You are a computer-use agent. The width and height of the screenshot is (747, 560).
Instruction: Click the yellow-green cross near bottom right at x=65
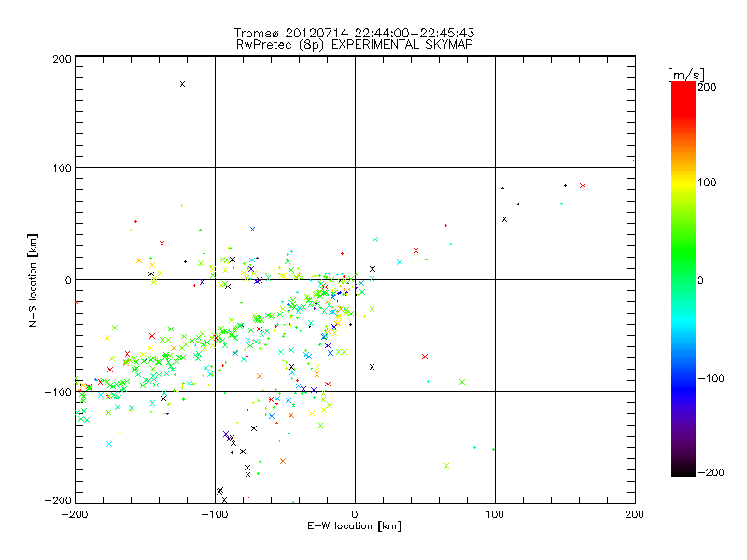click(x=447, y=466)
